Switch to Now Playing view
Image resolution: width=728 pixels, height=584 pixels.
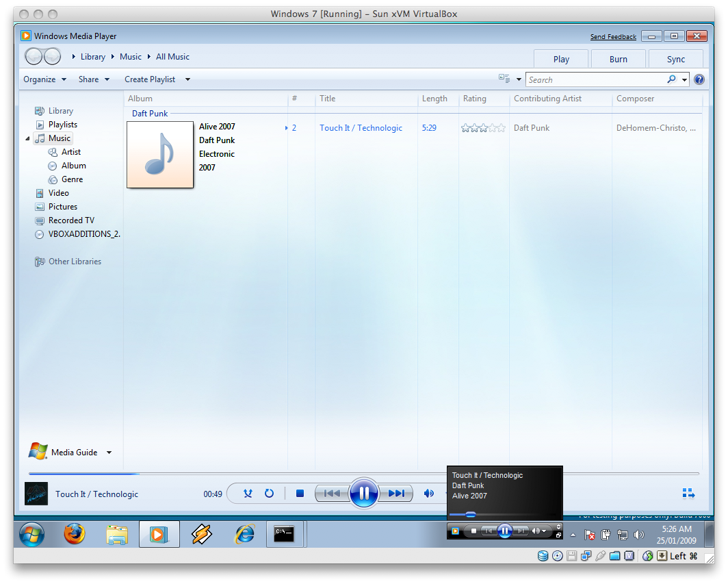click(688, 493)
